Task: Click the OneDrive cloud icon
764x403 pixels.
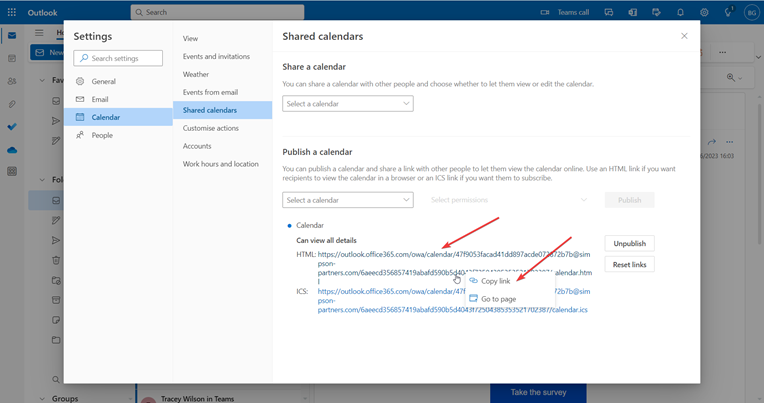Action: 12,150
